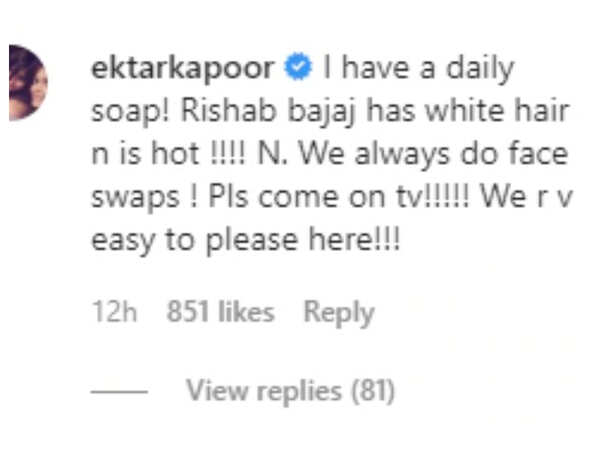Click the words "white hair" in comment
This screenshot has width=600, height=450.
(498, 111)
